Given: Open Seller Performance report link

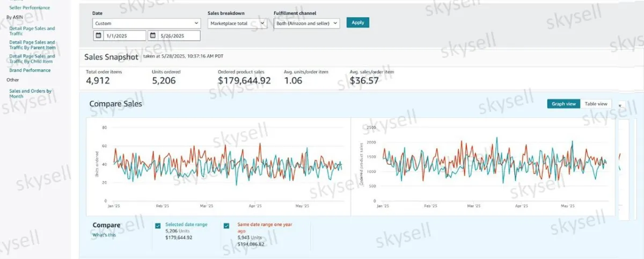Looking at the screenshot, I should [x=30, y=8].
